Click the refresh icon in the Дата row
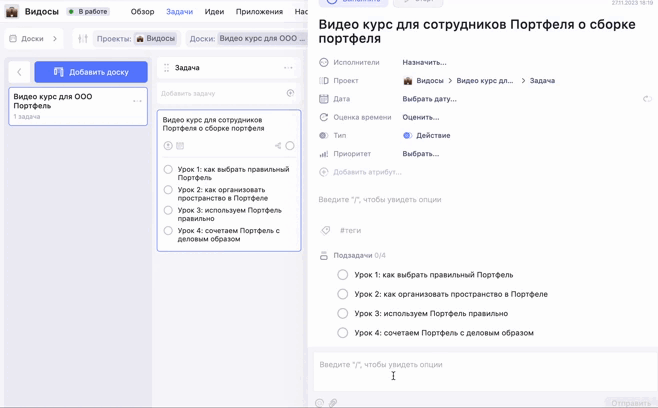 (x=647, y=99)
